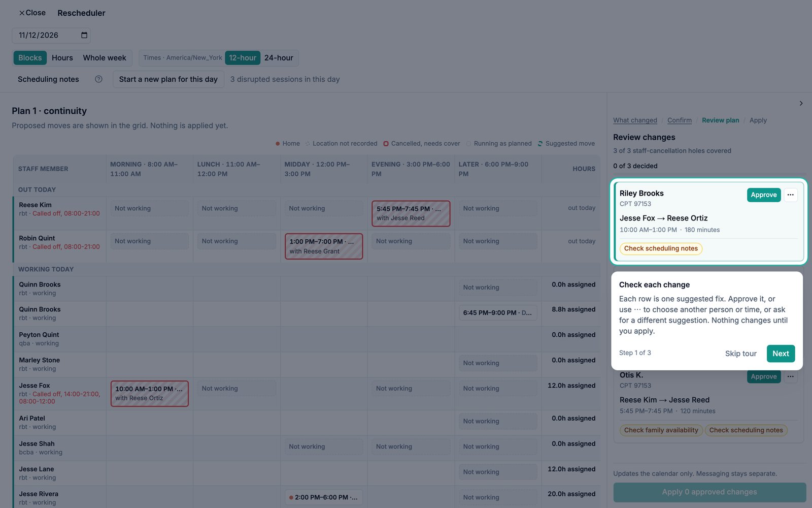The height and width of the screenshot is (508, 812).
Task: Collapse the side panel with the chevron arrow
Action: coord(801,103)
